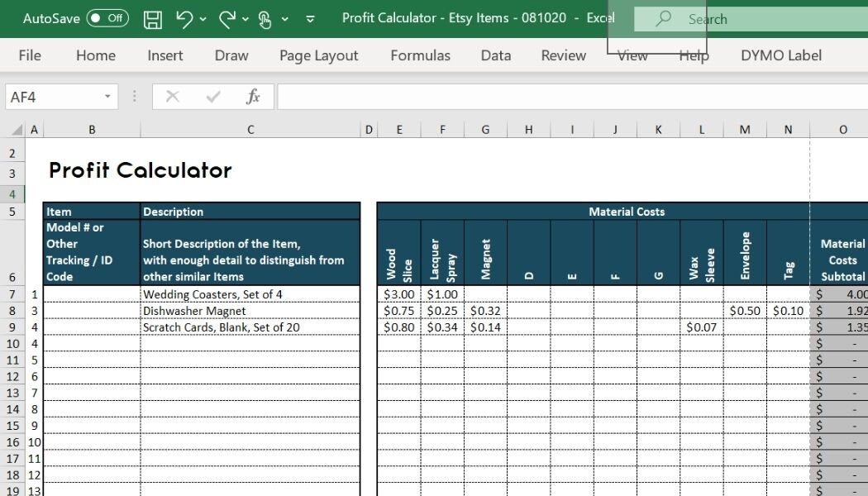868x496 pixels.
Task: Switch to the Insert tab
Action: click(165, 55)
